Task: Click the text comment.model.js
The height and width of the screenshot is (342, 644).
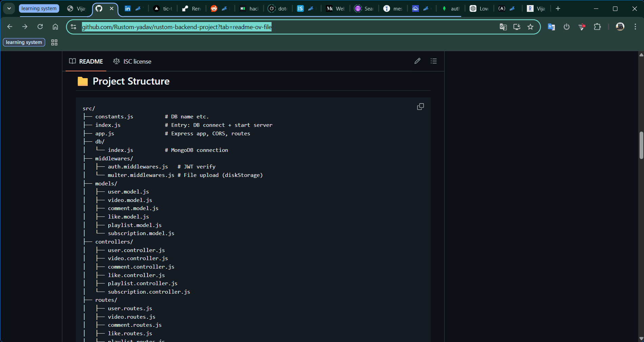Action: coord(133,208)
